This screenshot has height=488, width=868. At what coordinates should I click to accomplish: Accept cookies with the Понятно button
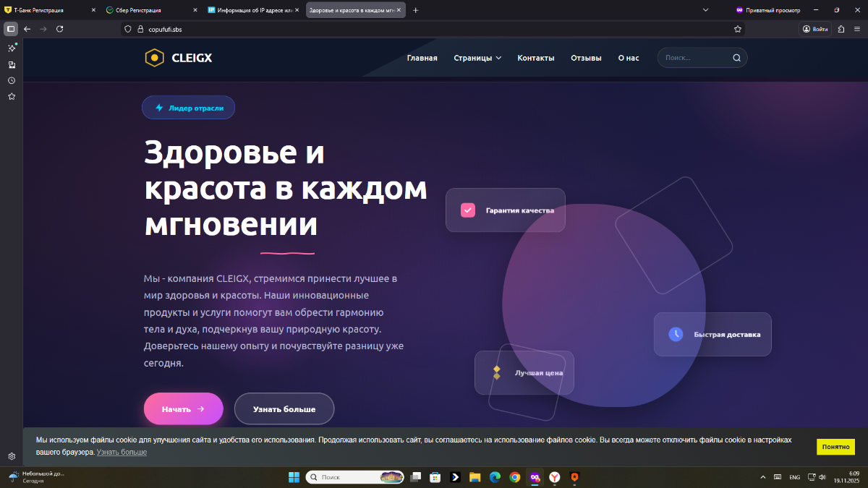coord(835,447)
